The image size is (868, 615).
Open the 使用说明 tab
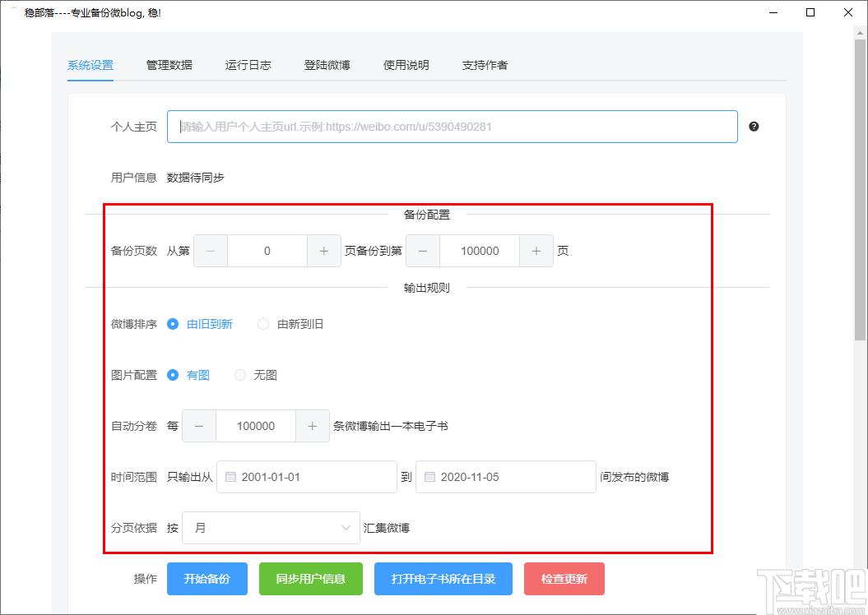pos(406,65)
